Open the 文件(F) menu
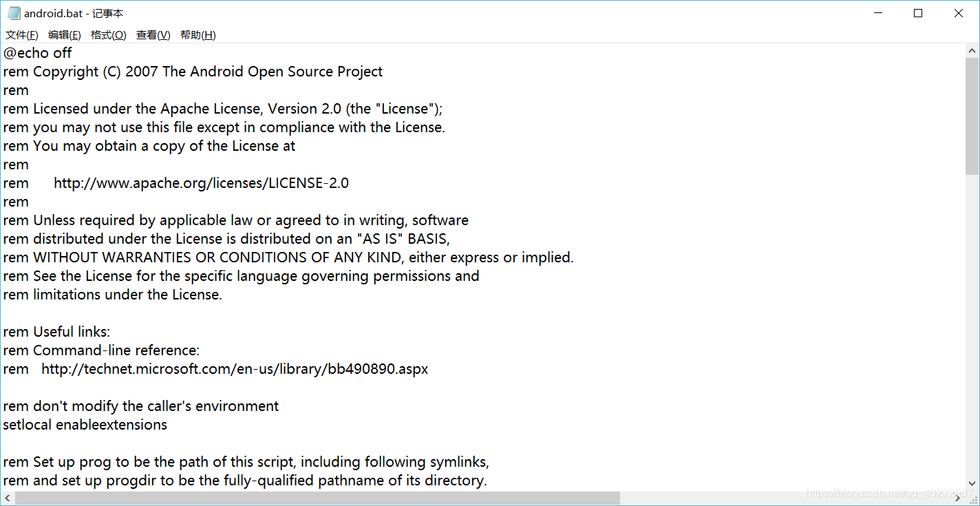 (22, 35)
